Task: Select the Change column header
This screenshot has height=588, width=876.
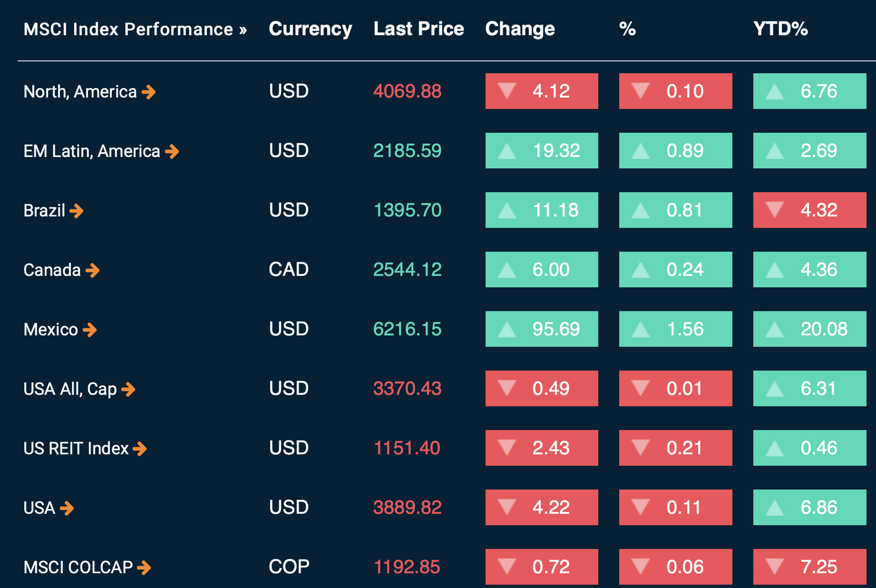Action: coord(520,29)
